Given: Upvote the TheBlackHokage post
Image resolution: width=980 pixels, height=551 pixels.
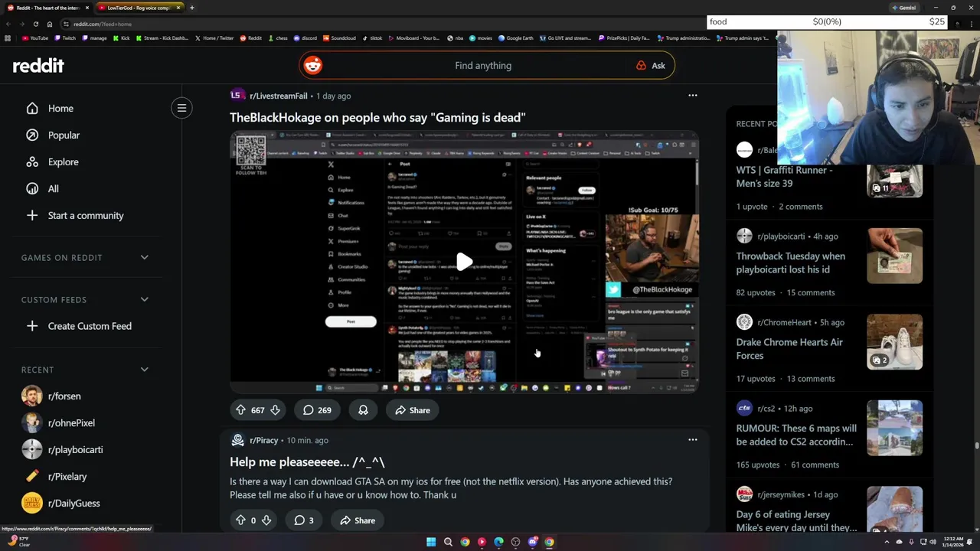Looking at the screenshot, I should pyautogui.click(x=240, y=410).
